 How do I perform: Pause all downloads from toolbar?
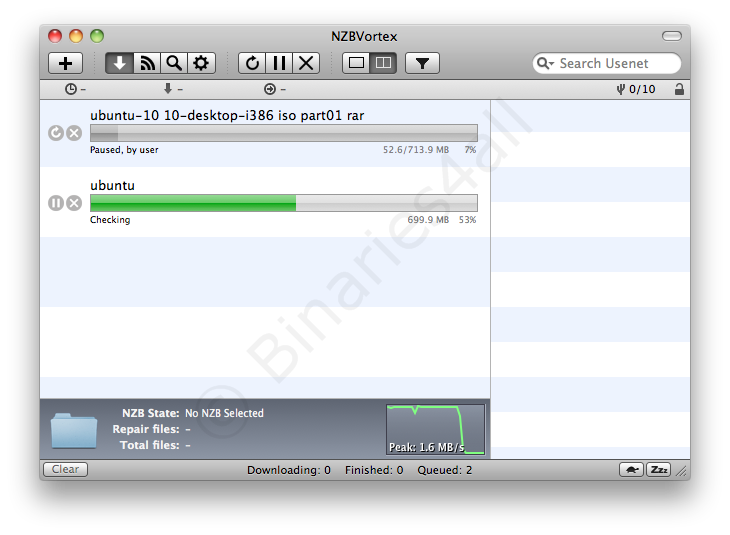pyautogui.click(x=279, y=63)
